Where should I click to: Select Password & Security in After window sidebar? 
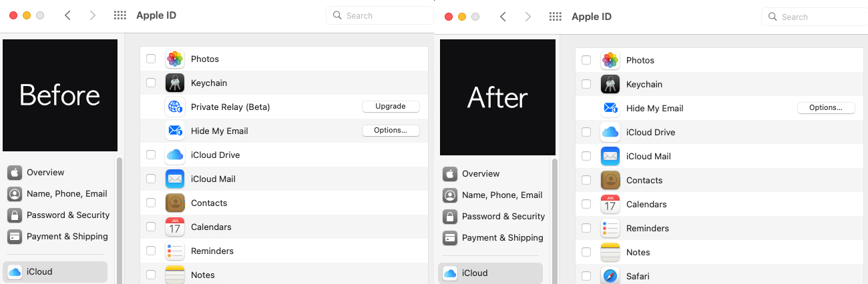click(x=503, y=216)
